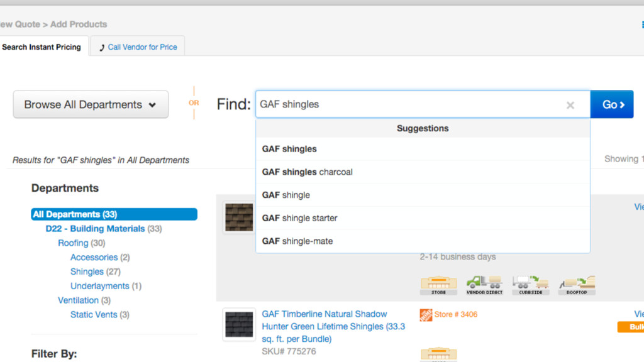The height and width of the screenshot is (362, 644).
Task: Clear the Find search field with X
Action: click(570, 105)
